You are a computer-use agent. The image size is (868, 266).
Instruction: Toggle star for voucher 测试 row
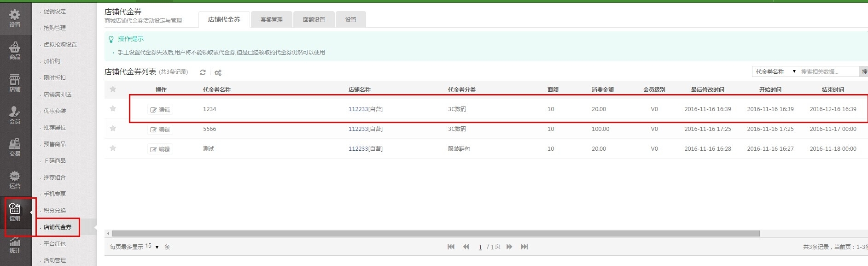coord(113,148)
